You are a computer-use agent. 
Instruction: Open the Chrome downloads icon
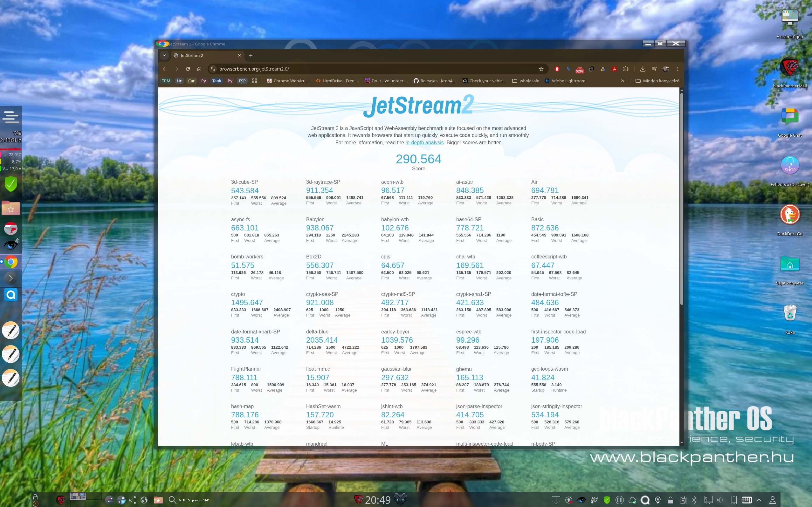click(642, 69)
